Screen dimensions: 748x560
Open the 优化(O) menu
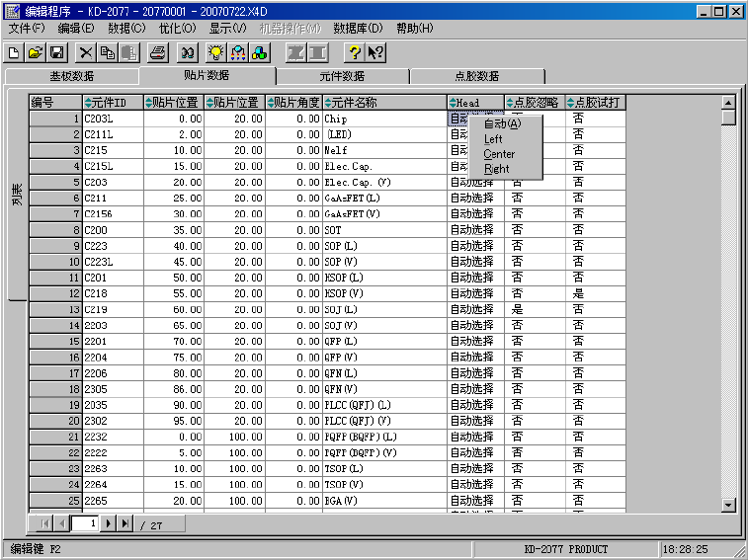click(x=177, y=29)
